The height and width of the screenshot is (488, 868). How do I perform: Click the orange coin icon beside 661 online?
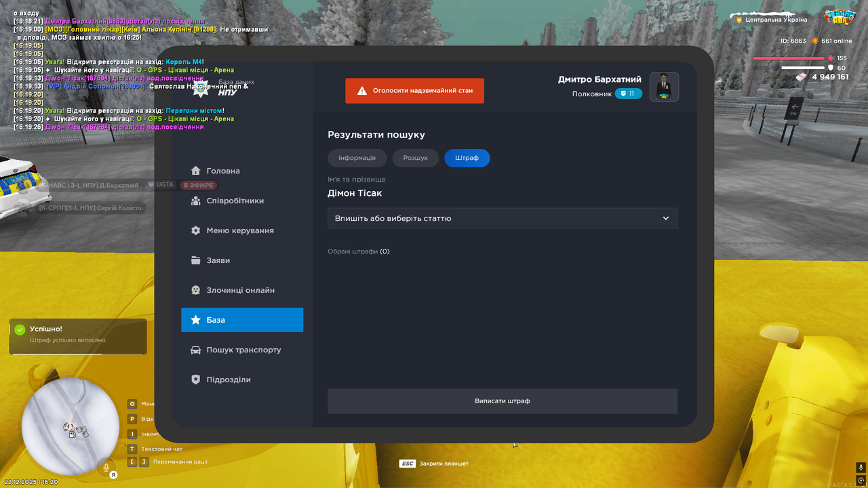tap(815, 41)
